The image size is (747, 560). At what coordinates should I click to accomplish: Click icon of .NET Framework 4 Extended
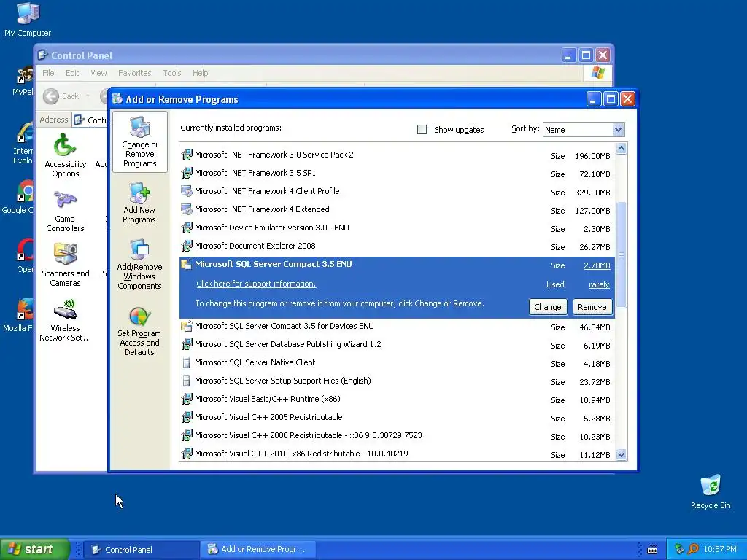click(187, 209)
